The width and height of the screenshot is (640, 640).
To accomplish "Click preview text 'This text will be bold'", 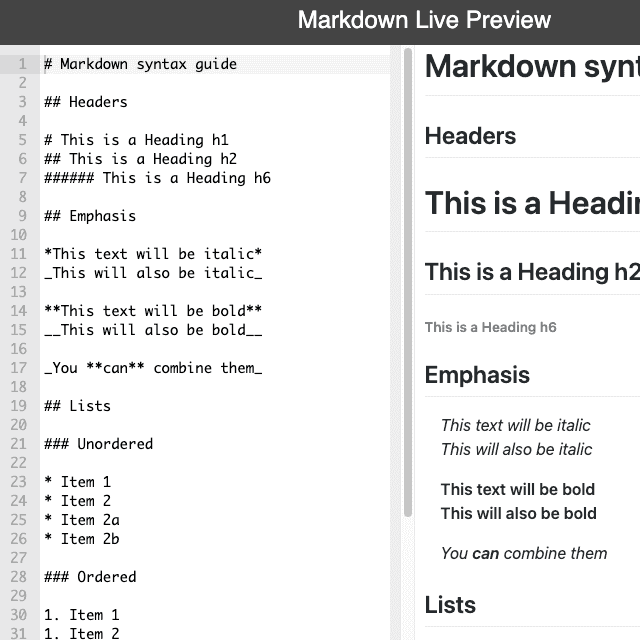I will click(x=518, y=489).
